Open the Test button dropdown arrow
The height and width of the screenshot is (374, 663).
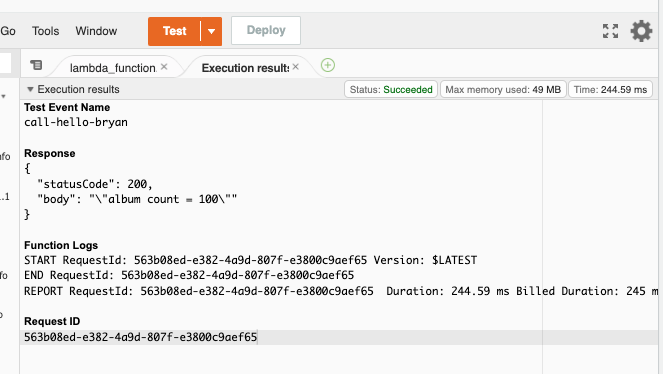[x=211, y=31]
